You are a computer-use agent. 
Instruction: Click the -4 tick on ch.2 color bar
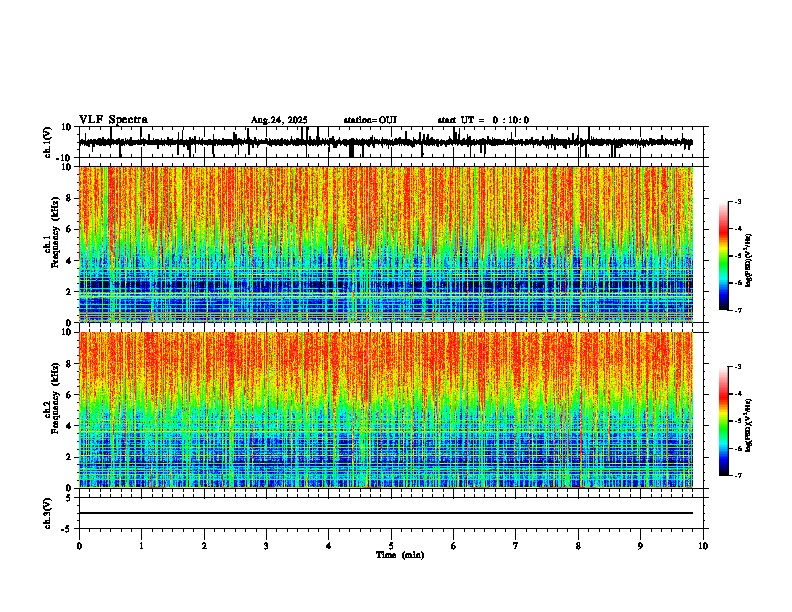(x=737, y=394)
